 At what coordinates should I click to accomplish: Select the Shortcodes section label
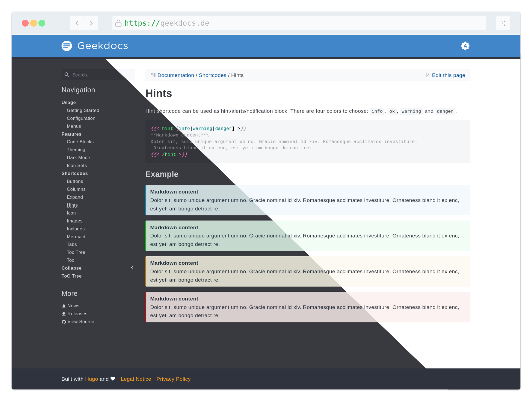[x=75, y=174]
